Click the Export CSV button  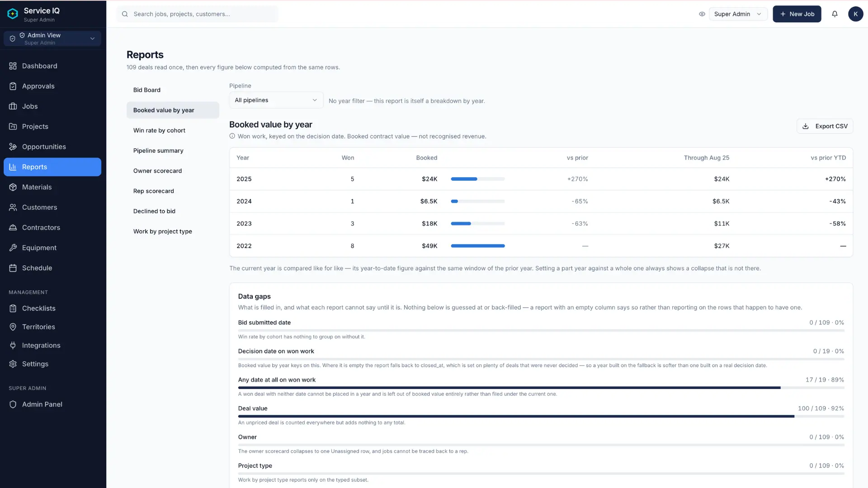tap(825, 127)
